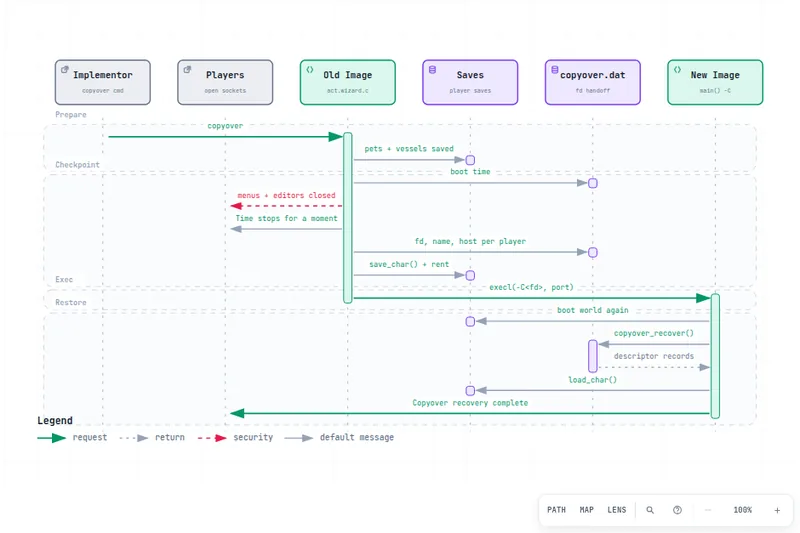The image size is (800, 533).
Task: Select the copyover.dat node for 'fd, name, host per player'
Action: coord(593,252)
